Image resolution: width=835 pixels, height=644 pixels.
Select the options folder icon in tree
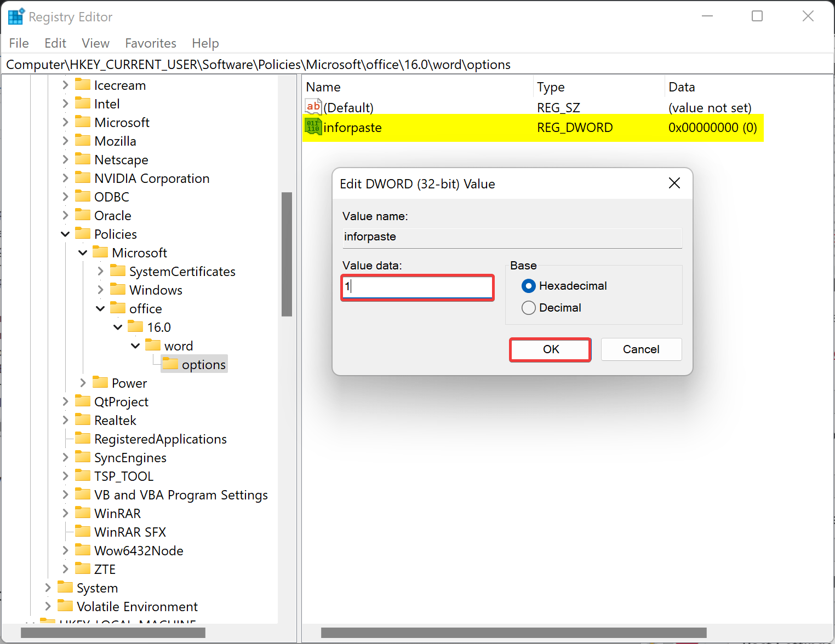tap(171, 364)
